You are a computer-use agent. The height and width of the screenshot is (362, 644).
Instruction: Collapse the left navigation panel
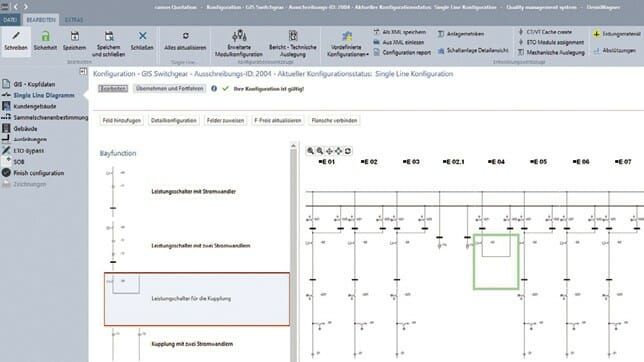click(83, 71)
